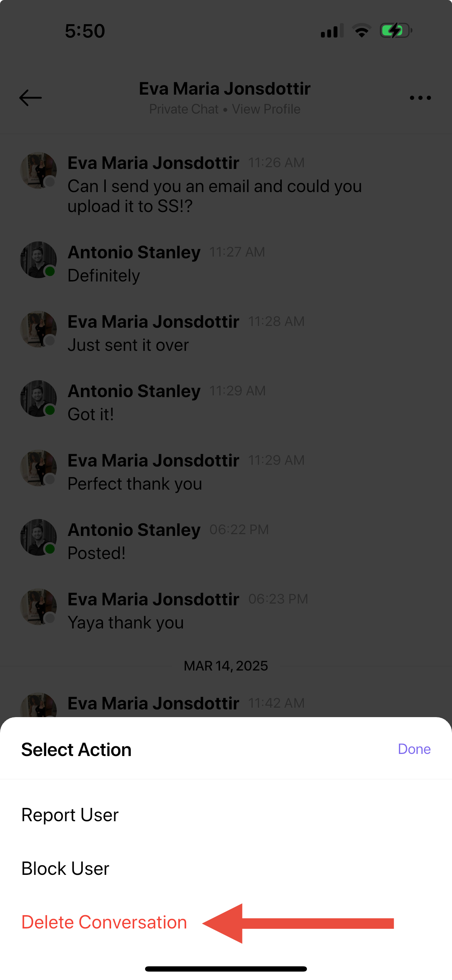Screen dimensions: 452x980
Task: Tap the Wi-Fi status icon
Action: tap(362, 30)
